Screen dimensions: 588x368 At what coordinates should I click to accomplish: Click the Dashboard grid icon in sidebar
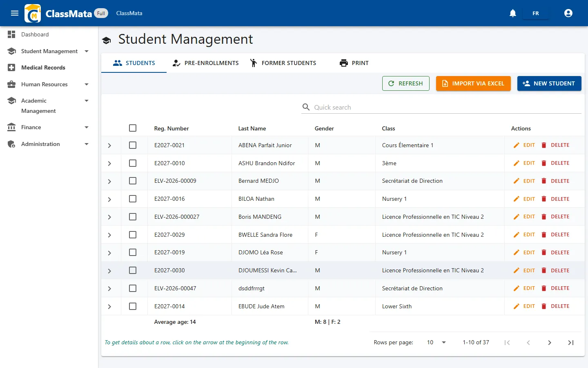click(x=11, y=34)
